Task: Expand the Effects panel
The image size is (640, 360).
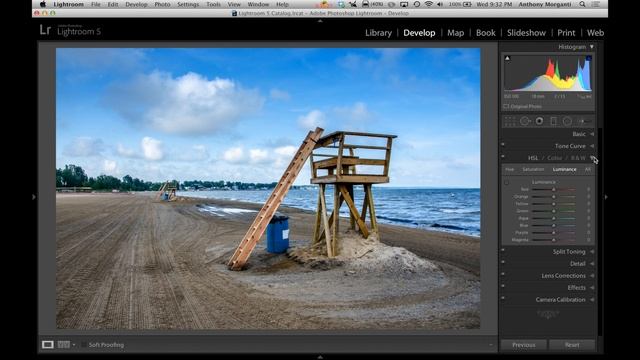Action: [592, 288]
